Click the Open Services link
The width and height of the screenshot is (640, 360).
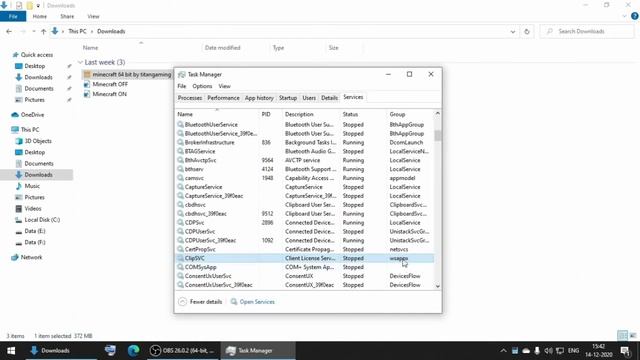(253, 302)
